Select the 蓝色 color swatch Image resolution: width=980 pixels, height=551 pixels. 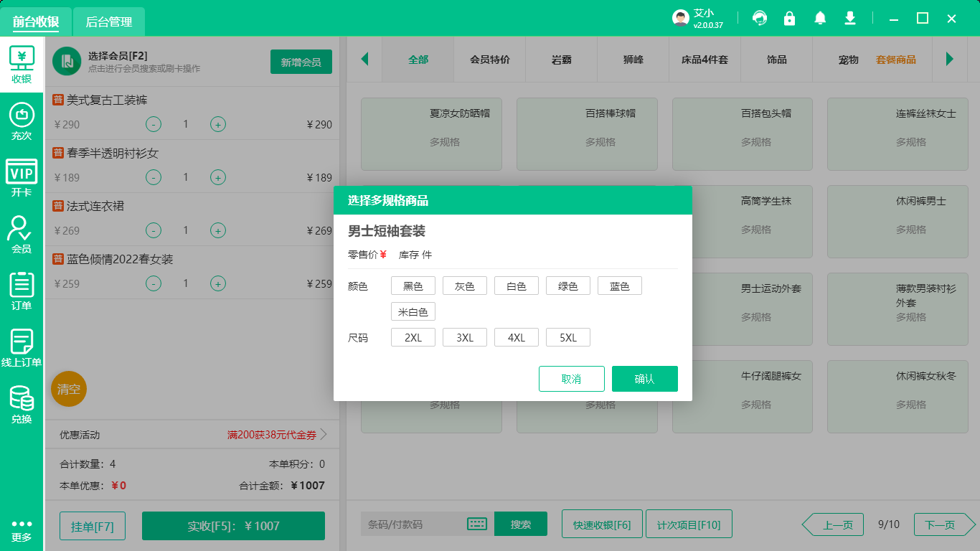pos(619,285)
